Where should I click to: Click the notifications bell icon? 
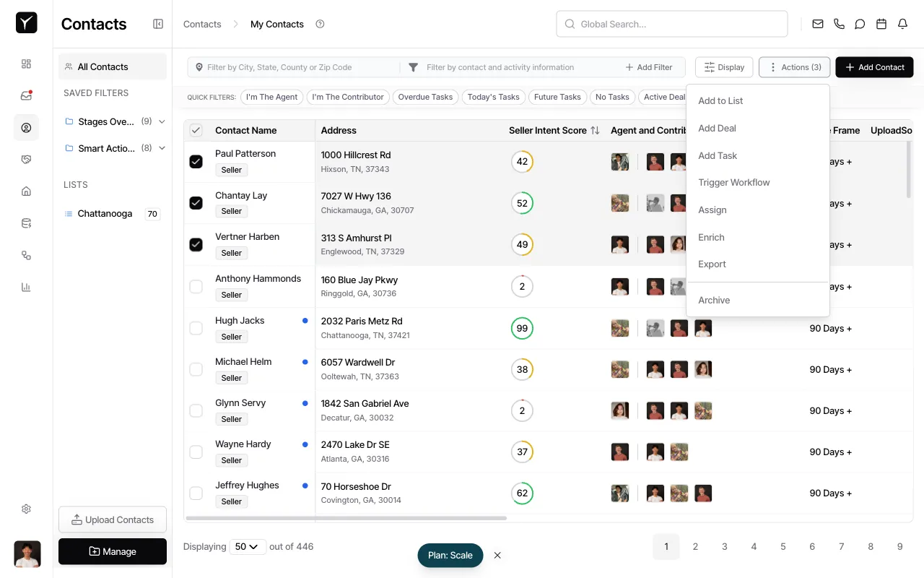click(x=902, y=24)
